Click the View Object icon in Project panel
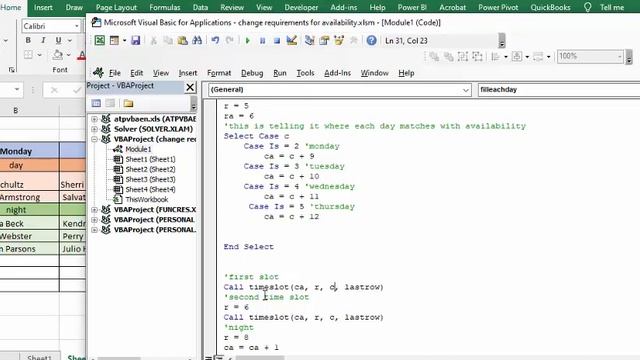The image size is (640, 360). (x=110, y=103)
